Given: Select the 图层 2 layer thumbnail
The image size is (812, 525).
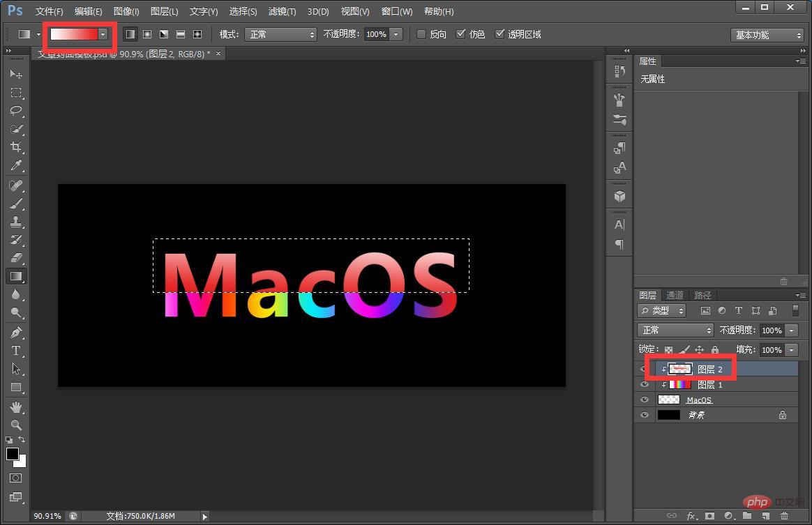Looking at the screenshot, I should point(680,369).
